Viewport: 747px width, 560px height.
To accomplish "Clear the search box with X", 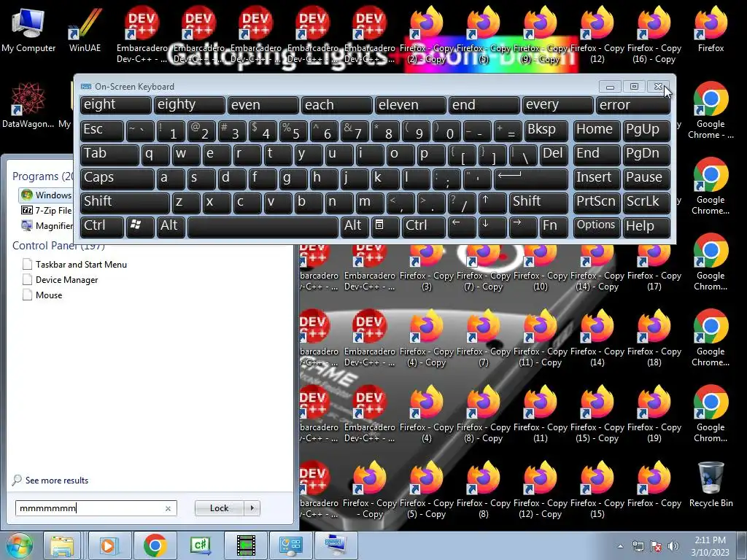I will [x=169, y=508].
